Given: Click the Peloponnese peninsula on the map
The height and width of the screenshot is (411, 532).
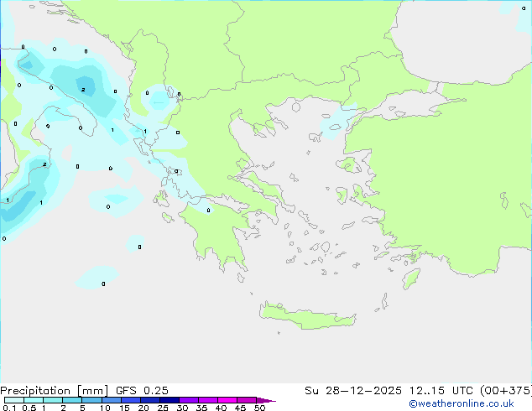Looking at the screenshot, I should click(221, 234).
